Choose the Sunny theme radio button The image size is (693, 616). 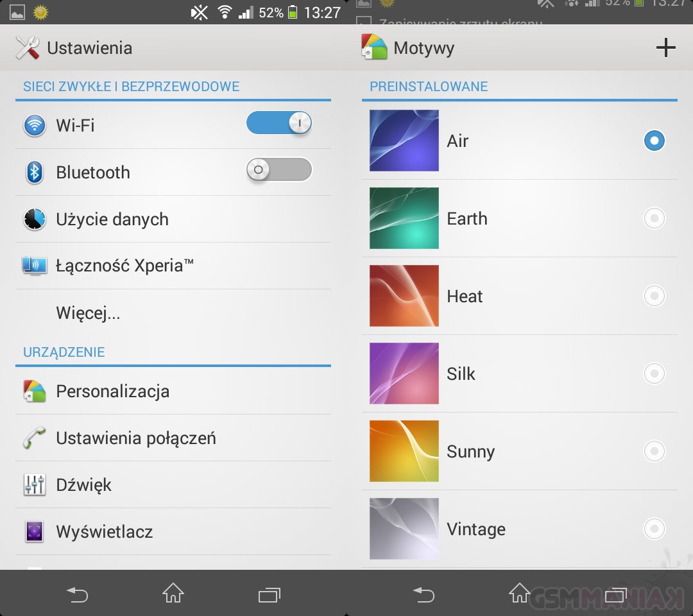[654, 452]
